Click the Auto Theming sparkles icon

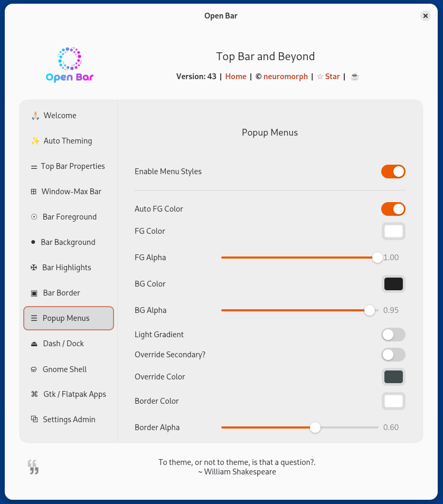click(35, 141)
